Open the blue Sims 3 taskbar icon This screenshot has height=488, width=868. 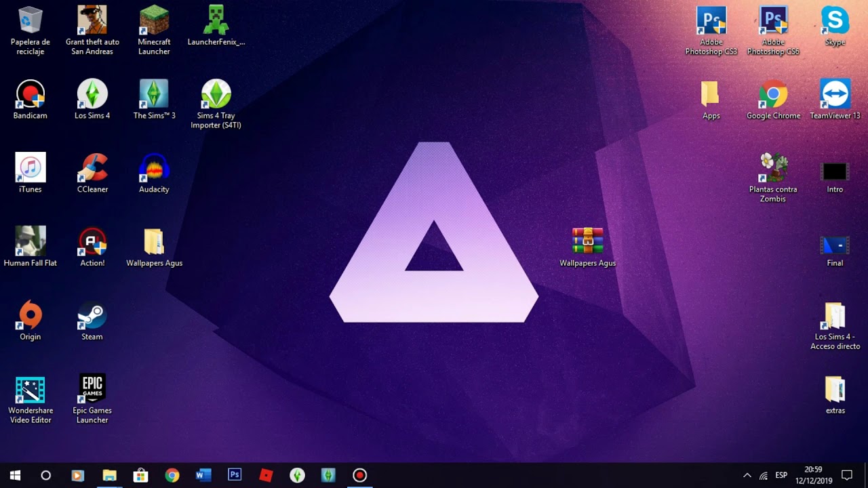pos(328,475)
